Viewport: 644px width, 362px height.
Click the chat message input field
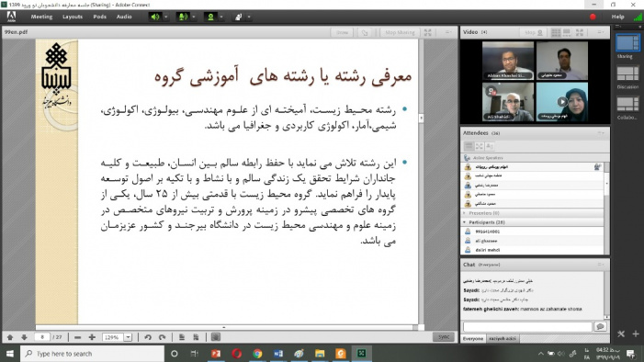[x=527, y=327]
